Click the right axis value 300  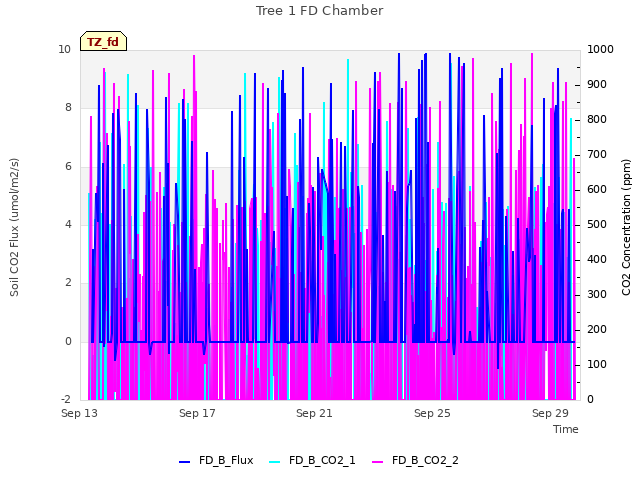click(597, 294)
